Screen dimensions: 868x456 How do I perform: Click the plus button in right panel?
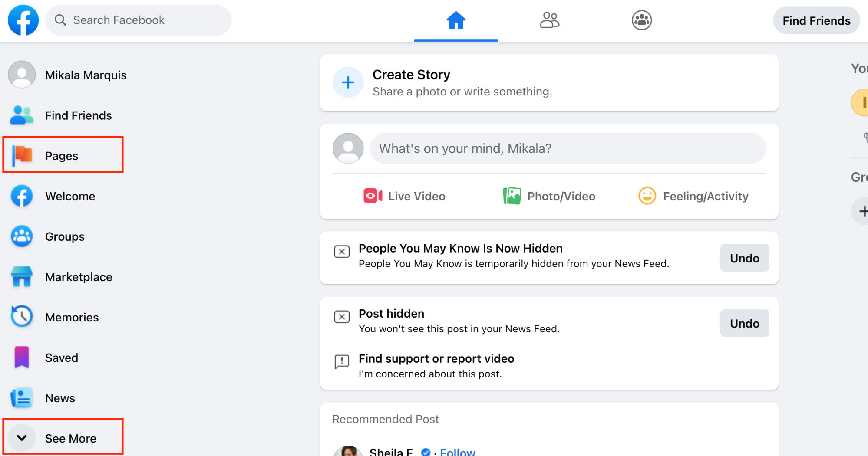tap(861, 211)
